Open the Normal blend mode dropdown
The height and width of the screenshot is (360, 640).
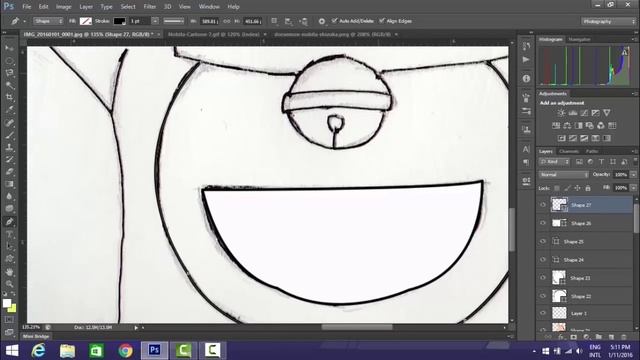[x=563, y=175]
